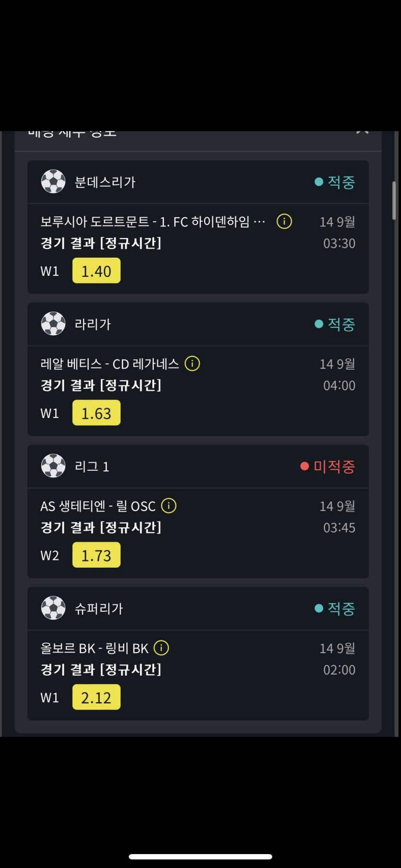The image size is (401, 868).
Task: Open info for Saint-Étienne vs Lille match
Action: [x=169, y=506]
